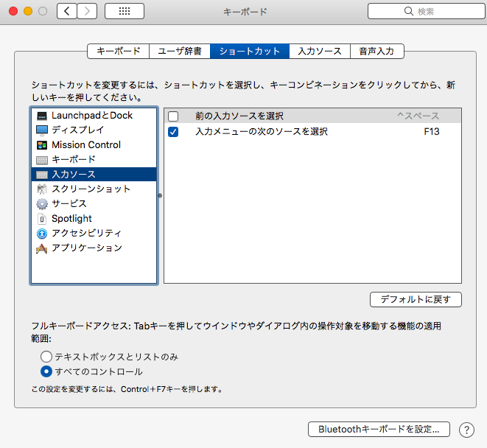Viewport: 487px width, 448px height.
Task: Click 入力メニューの次のソースを選択 label
Action: tap(262, 132)
